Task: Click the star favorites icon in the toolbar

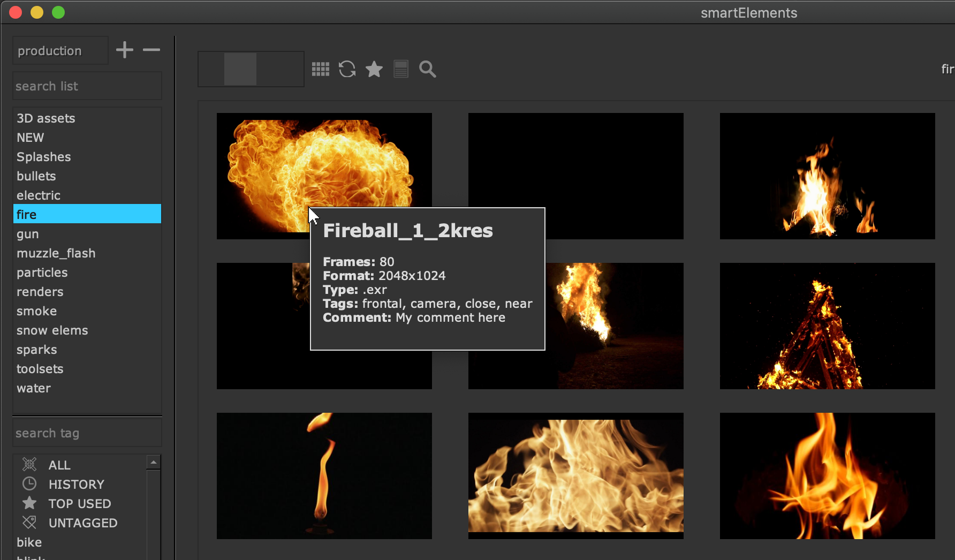Action: pyautogui.click(x=374, y=69)
